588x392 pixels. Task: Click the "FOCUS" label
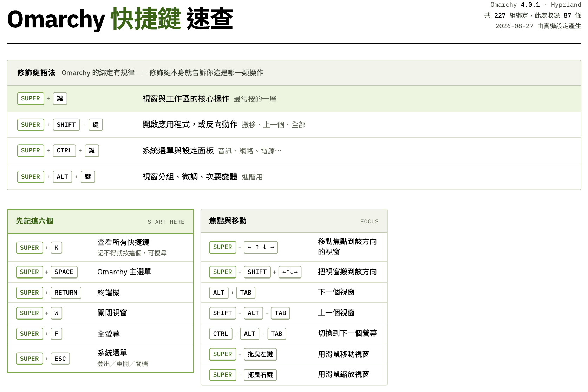[370, 222]
